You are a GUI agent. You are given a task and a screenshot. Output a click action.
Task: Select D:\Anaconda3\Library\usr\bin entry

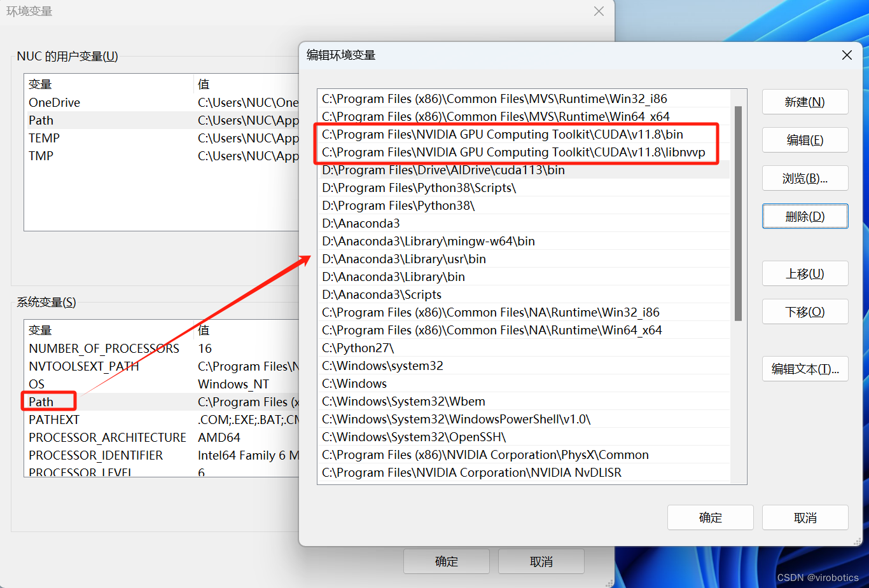click(x=524, y=259)
